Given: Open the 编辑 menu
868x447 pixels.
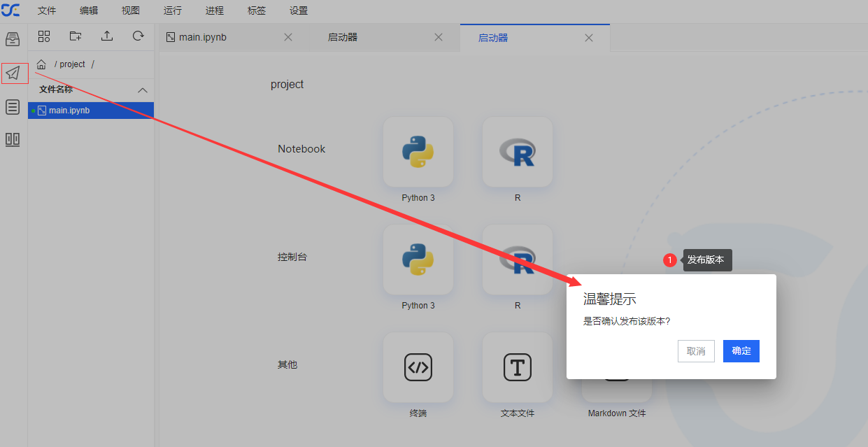Looking at the screenshot, I should pyautogui.click(x=89, y=10).
